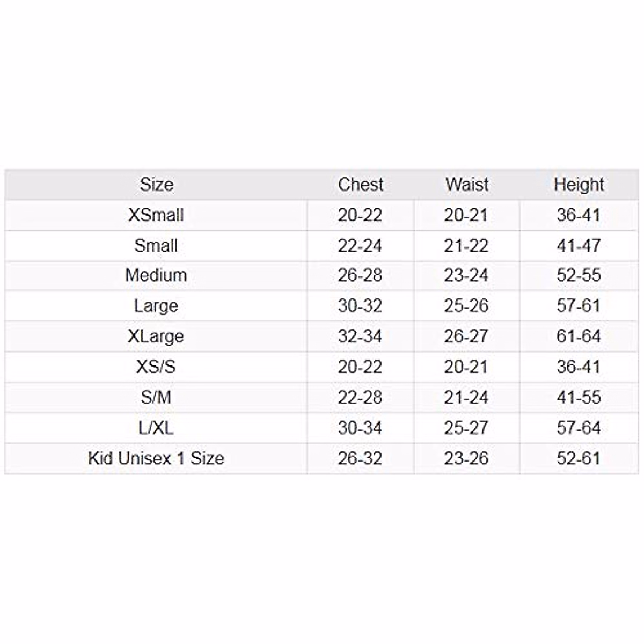Select the Medium size row label

coord(156,275)
